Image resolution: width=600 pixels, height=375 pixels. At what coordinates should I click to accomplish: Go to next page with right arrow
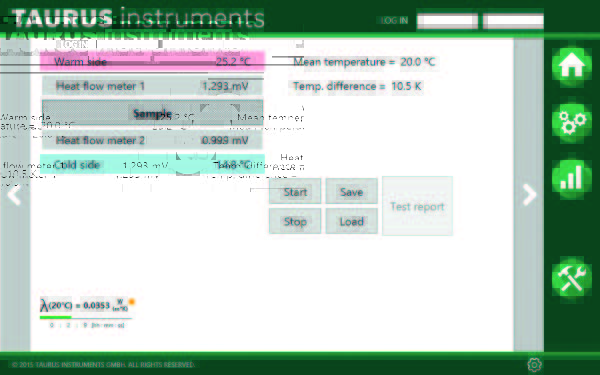pyautogui.click(x=530, y=195)
